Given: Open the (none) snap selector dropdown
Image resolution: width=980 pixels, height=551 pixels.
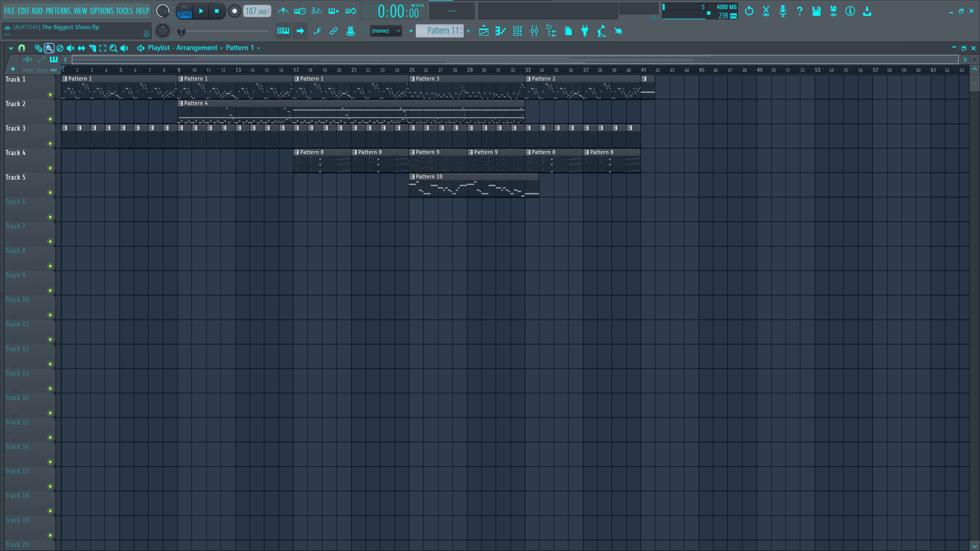Looking at the screenshot, I should point(386,31).
